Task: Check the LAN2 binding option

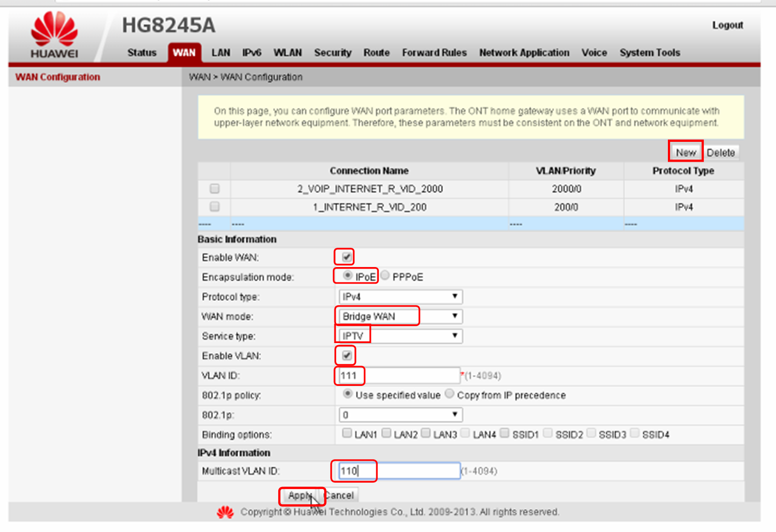Action: tap(386, 433)
